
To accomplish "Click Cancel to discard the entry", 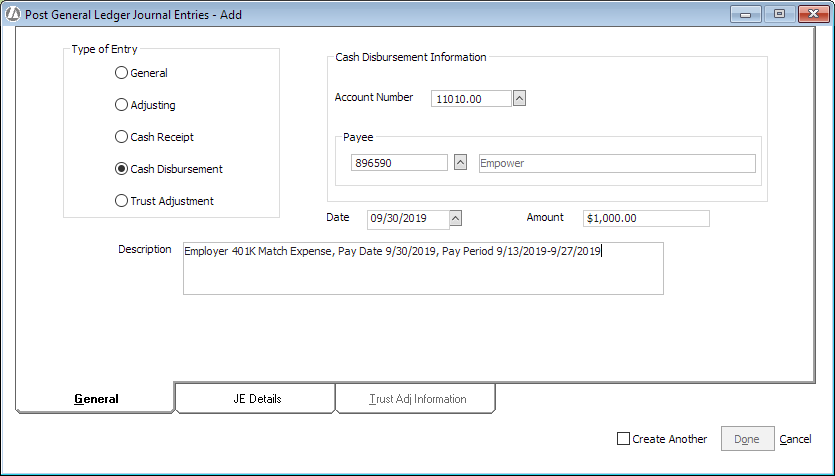I will coord(796,439).
